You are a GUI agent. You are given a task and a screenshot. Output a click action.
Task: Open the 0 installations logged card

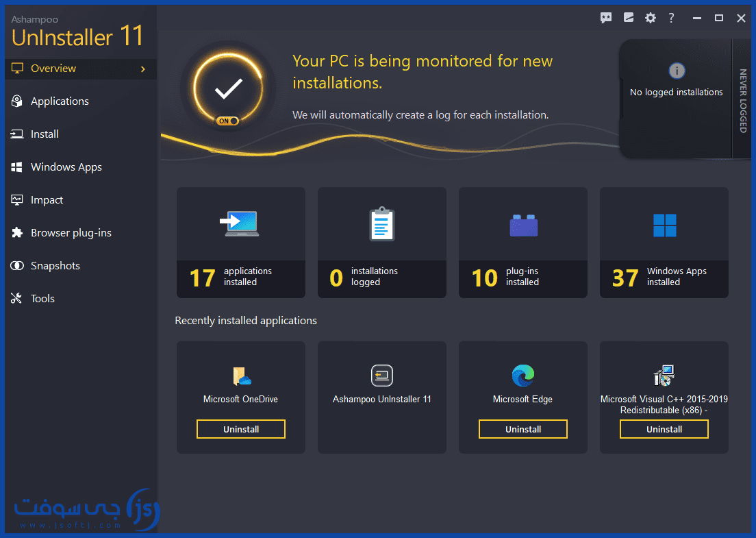pyautogui.click(x=382, y=242)
